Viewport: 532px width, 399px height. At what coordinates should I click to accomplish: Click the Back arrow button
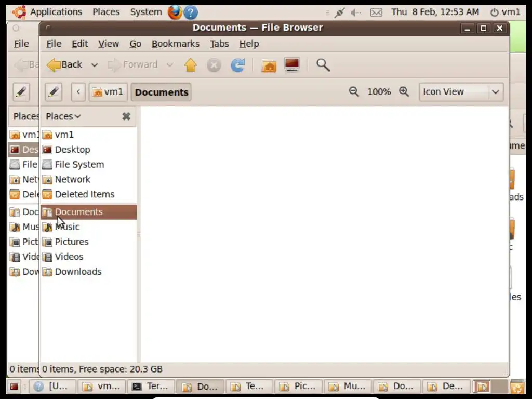[64, 64]
